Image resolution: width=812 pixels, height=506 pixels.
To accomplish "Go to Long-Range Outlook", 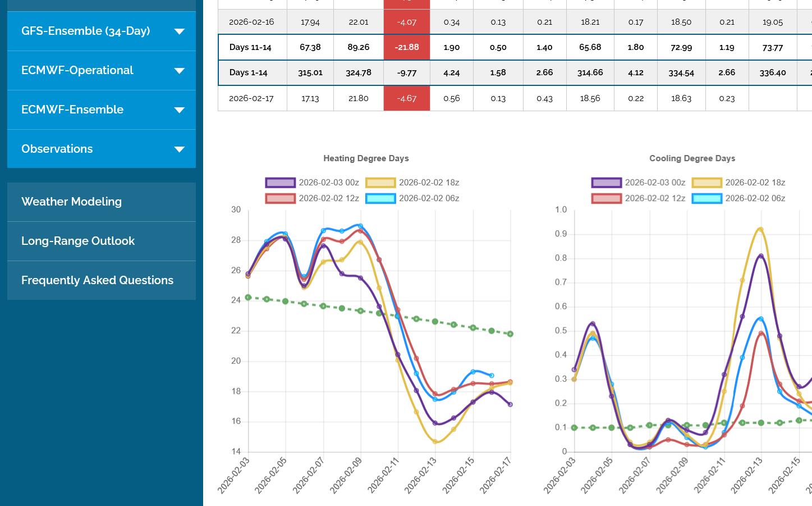I will point(78,241).
